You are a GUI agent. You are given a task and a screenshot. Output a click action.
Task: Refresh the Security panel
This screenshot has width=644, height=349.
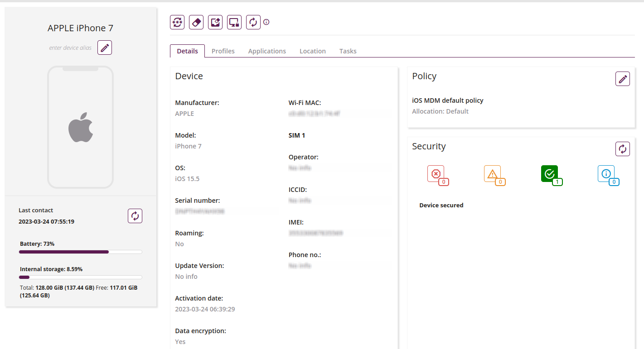click(623, 149)
